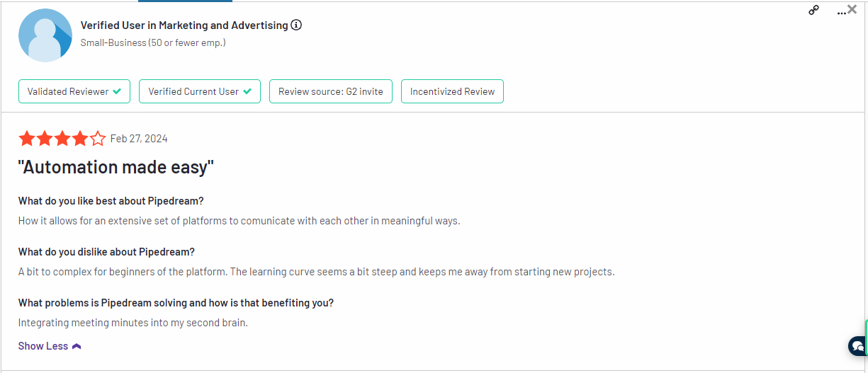Viewport: 868px width, 373px height.
Task: Copy the review link via chain icon
Action: (813, 11)
